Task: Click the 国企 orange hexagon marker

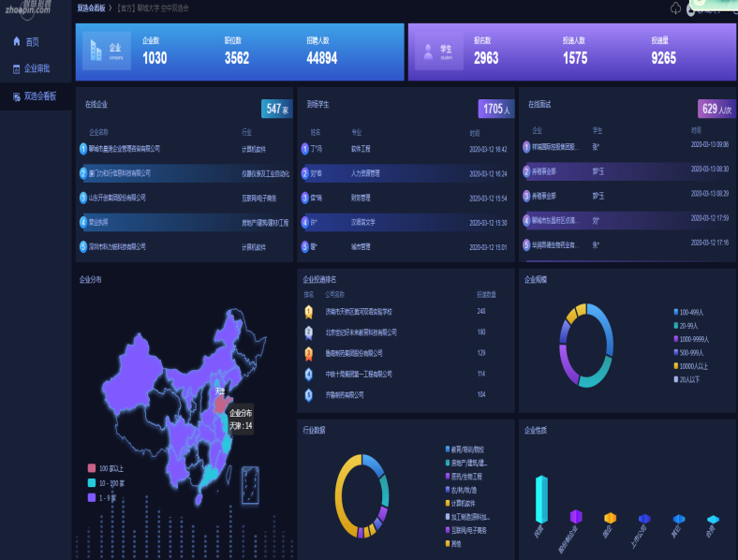Action: tap(610, 518)
